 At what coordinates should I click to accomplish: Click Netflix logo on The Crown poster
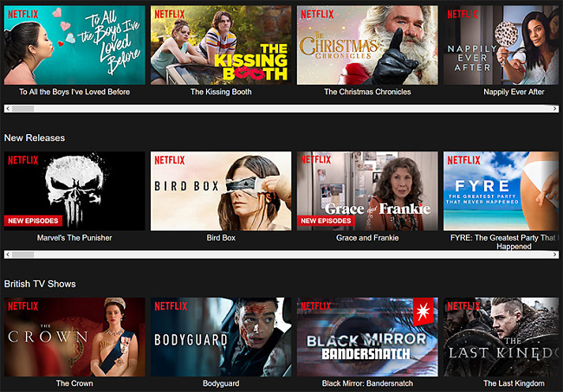pyautogui.click(x=23, y=306)
